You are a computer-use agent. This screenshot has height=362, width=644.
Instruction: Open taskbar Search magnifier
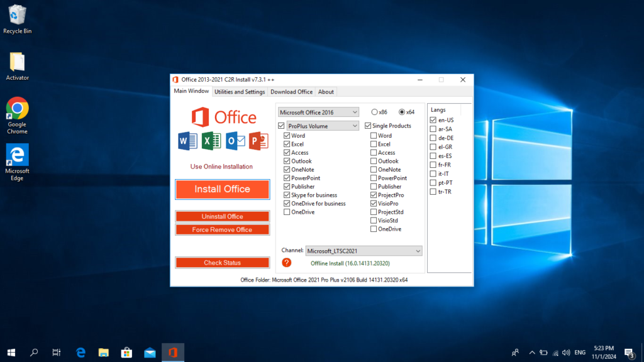pos(34,353)
